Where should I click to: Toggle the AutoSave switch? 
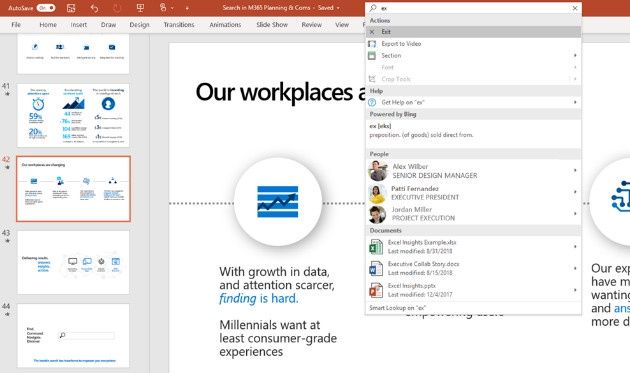(45, 8)
